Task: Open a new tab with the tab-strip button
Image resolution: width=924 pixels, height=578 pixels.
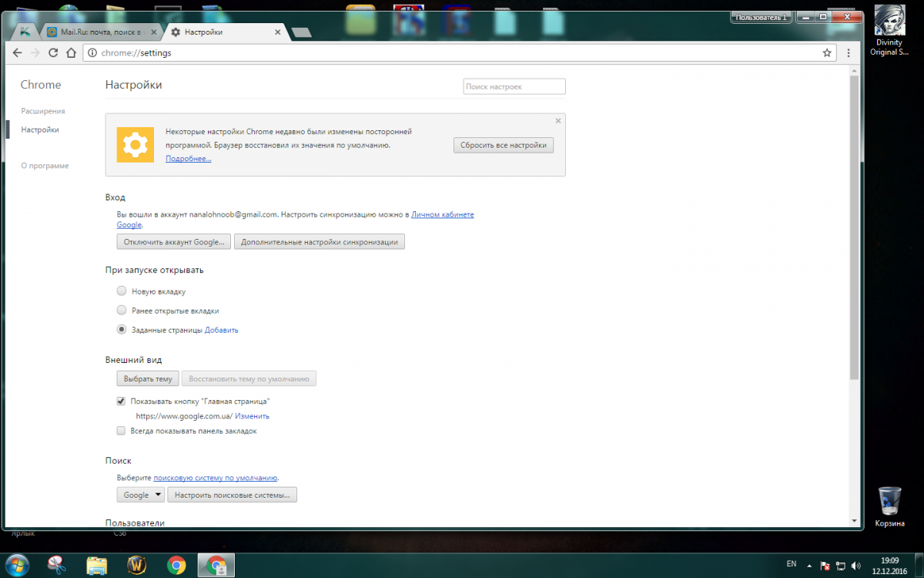Action: point(302,32)
